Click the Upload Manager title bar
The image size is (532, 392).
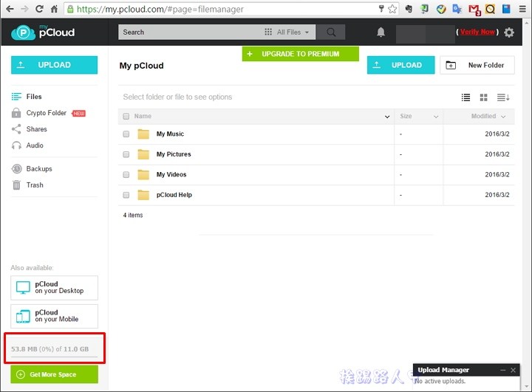[466, 370]
